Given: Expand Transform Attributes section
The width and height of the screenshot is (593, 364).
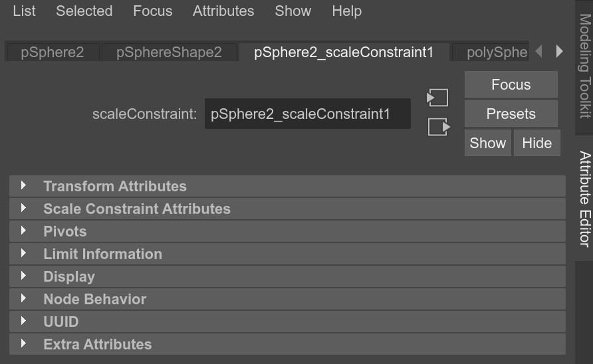Looking at the screenshot, I should point(287,186).
